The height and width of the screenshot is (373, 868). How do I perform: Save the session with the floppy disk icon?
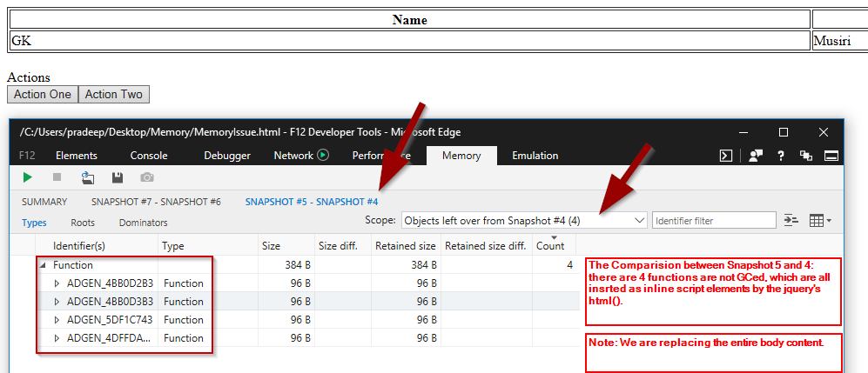point(117,177)
